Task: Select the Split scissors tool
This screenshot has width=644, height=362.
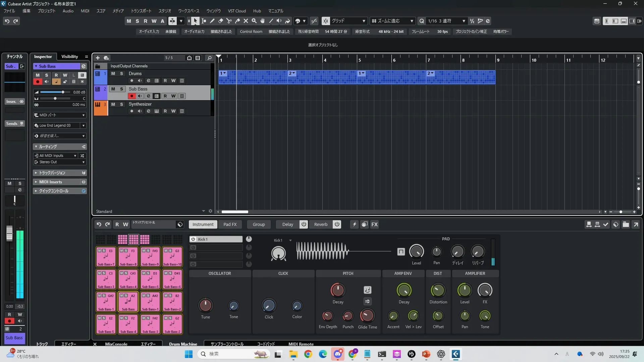Action: (229, 21)
